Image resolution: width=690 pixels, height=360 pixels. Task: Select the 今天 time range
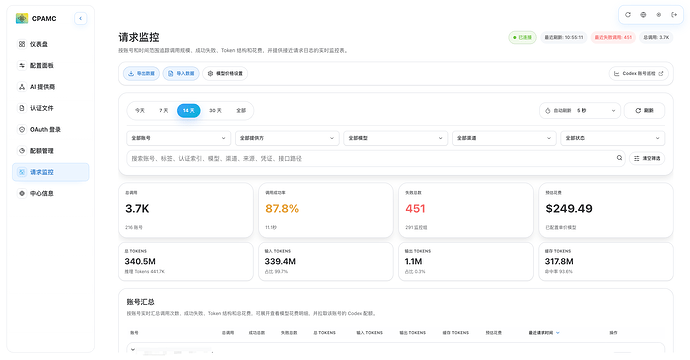coord(140,110)
